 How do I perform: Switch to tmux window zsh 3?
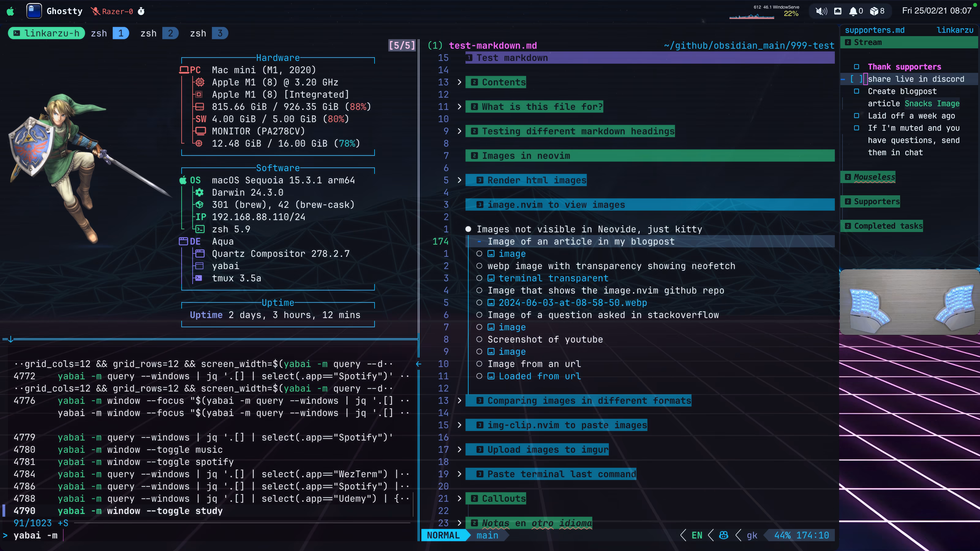(x=209, y=33)
